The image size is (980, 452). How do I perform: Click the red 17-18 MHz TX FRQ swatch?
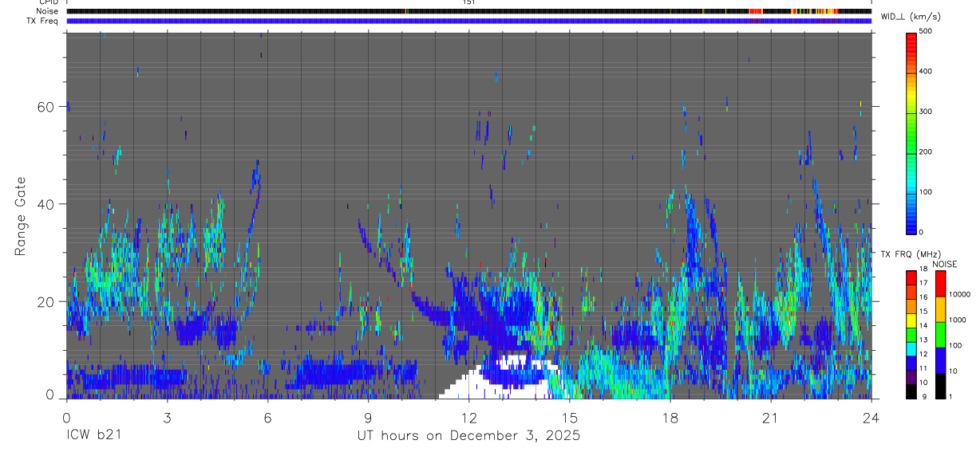pos(911,277)
